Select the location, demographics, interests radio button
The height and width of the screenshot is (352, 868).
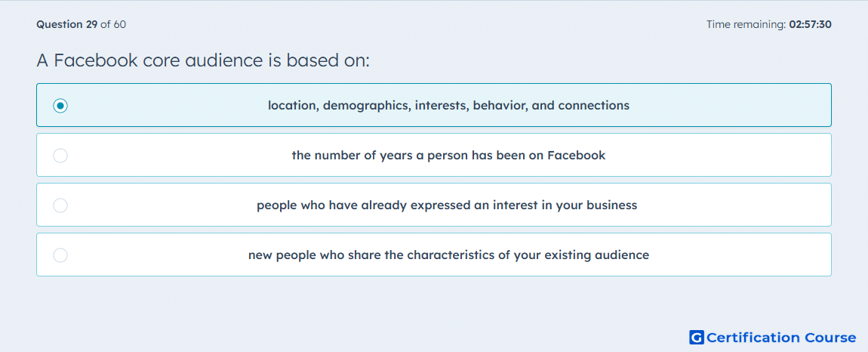(x=60, y=105)
